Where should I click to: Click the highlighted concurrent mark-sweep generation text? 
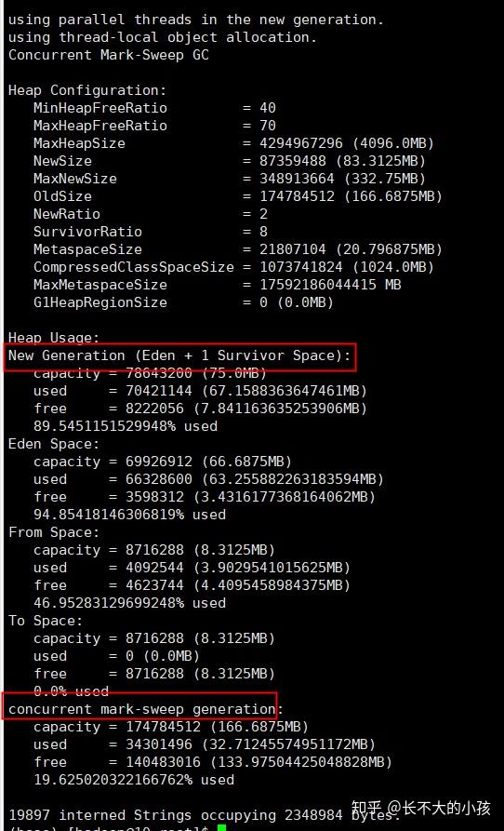142,709
